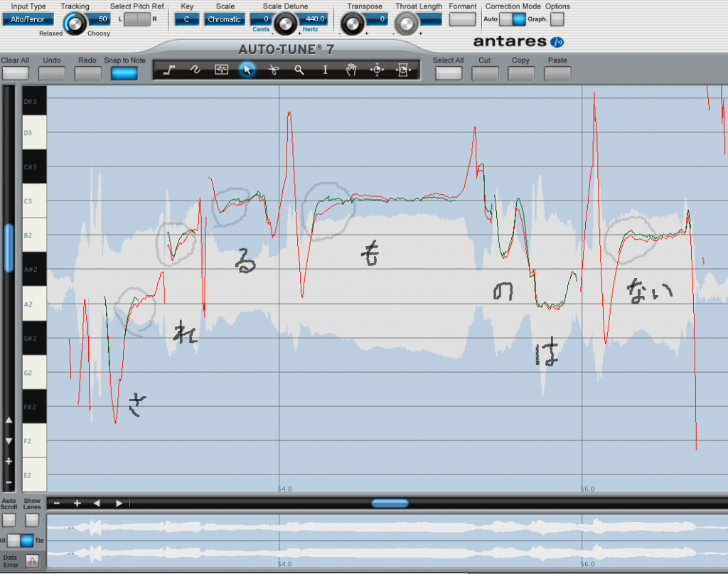Click the Tracking value field 50

click(98, 19)
